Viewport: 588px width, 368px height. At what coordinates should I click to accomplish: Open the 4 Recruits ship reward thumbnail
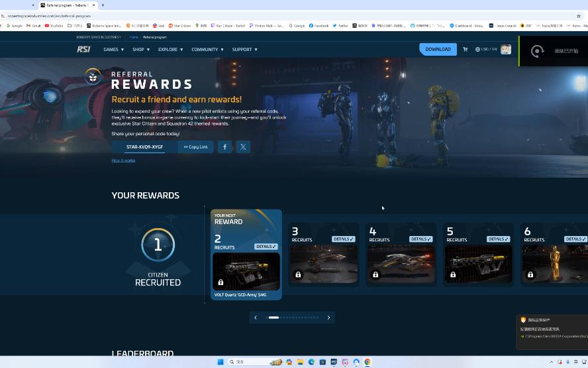click(401, 264)
